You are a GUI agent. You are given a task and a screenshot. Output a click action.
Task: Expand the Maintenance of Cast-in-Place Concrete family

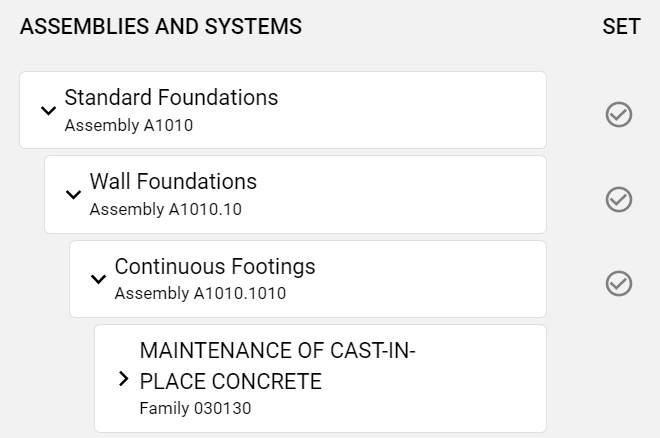[x=123, y=378]
